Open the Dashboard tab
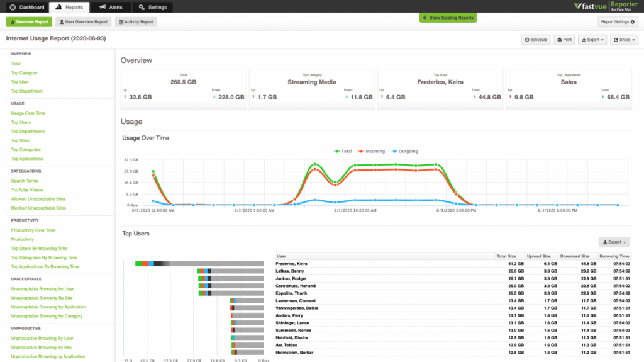 [27, 8]
